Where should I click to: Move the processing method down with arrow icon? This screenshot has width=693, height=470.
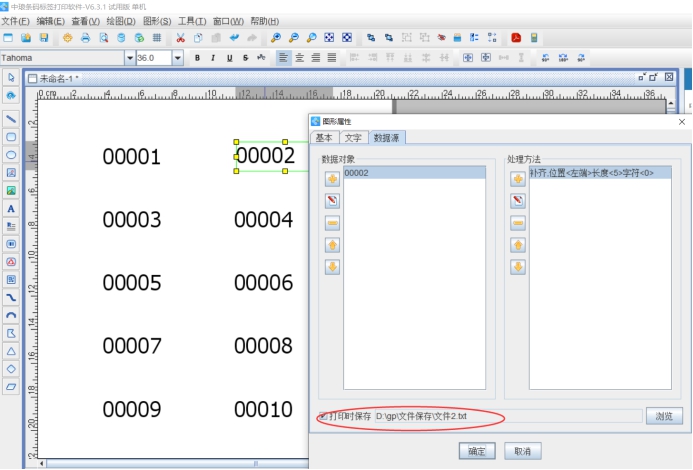[518, 267]
